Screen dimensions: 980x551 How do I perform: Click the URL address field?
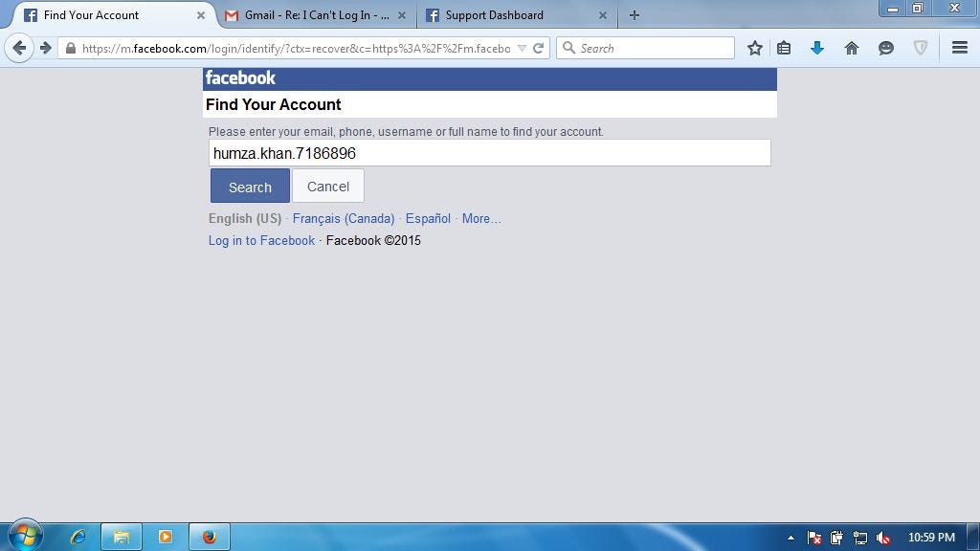point(297,48)
